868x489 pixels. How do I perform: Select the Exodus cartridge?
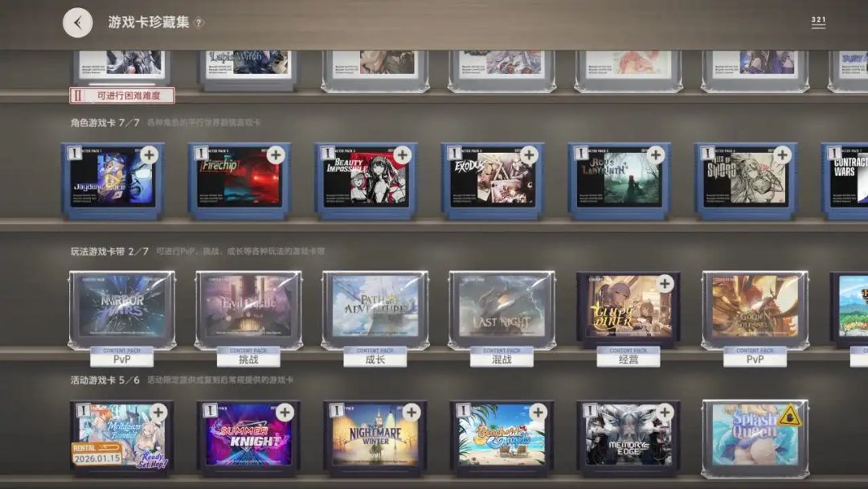493,182
